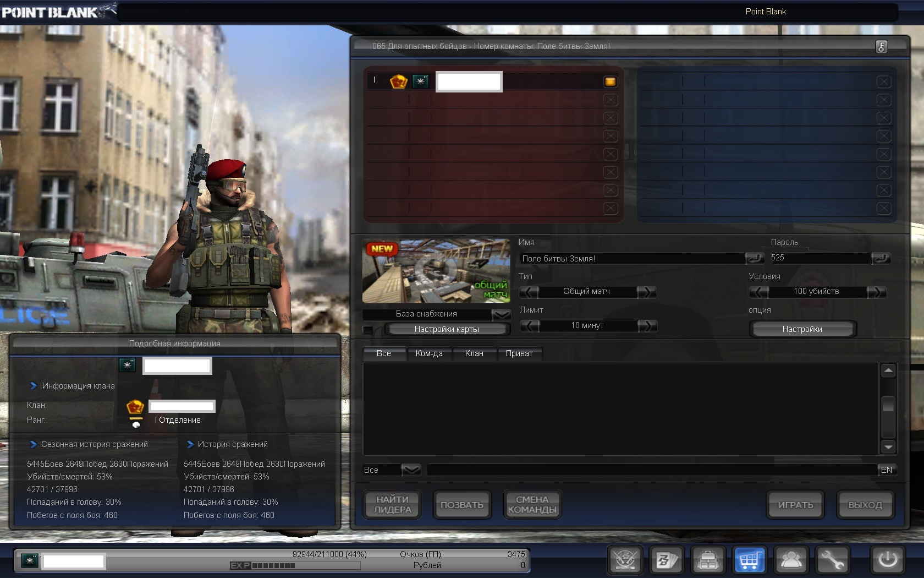Click the rank badge in the first red slot
This screenshot has height=578, width=924.
click(421, 81)
